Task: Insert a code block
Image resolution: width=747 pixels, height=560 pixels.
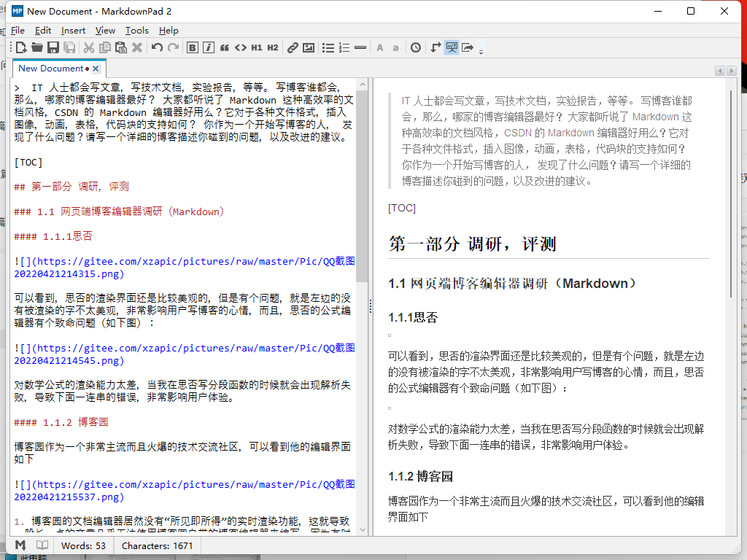Action: [241, 47]
